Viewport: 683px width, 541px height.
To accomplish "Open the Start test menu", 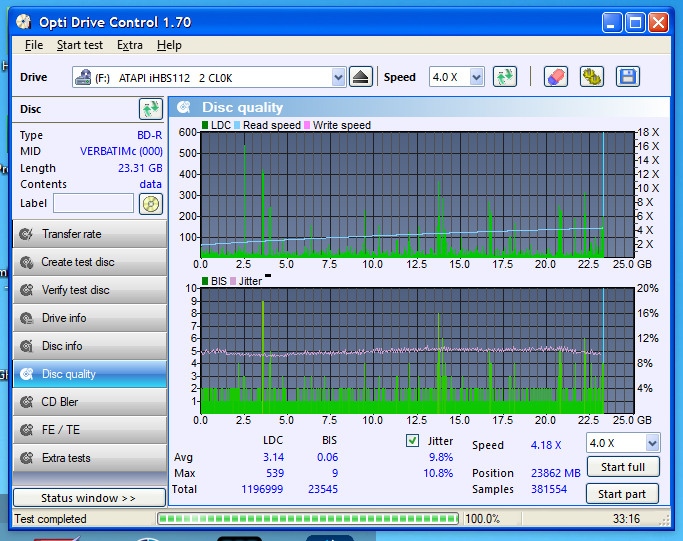I will [80, 45].
